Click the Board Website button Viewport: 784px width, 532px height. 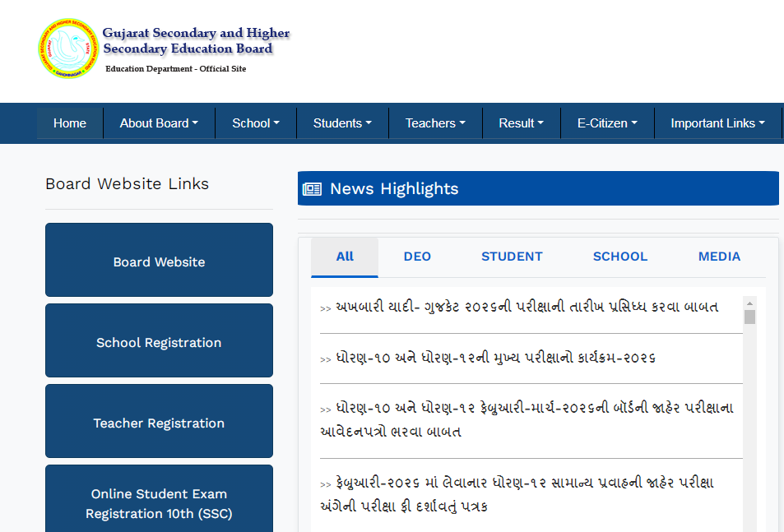(158, 261)
